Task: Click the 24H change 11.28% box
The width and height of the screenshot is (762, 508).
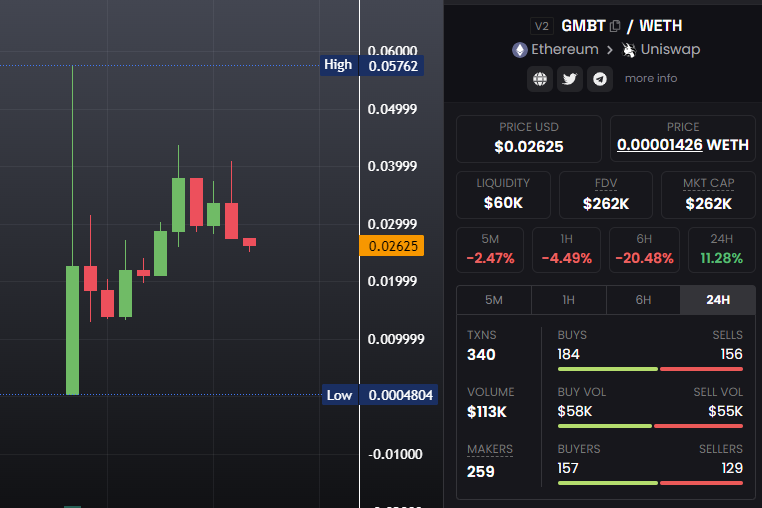Action: coord(722,250)
